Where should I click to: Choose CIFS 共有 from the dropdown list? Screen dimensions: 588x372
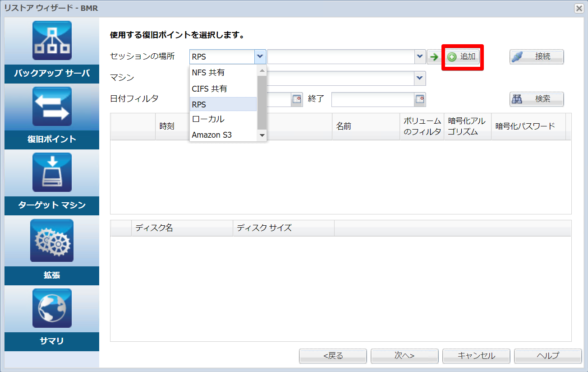click(223, 88)
